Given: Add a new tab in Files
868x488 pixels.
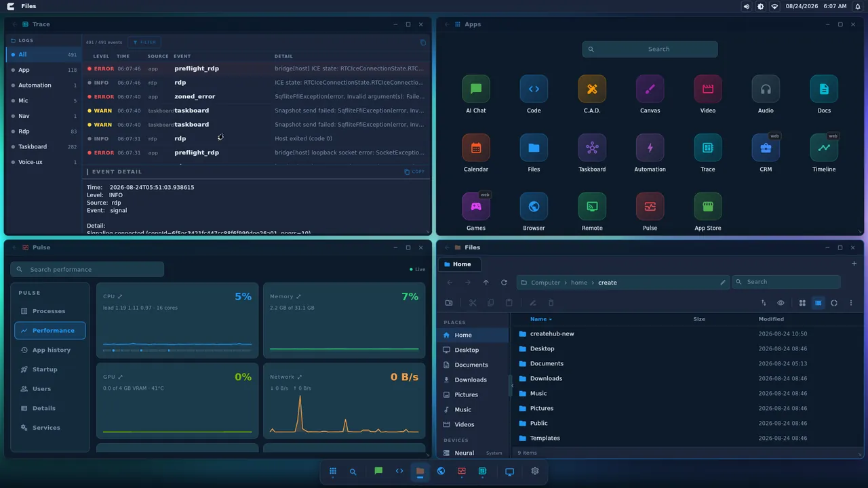Looking at the screenshot, I should pos(854,264).
